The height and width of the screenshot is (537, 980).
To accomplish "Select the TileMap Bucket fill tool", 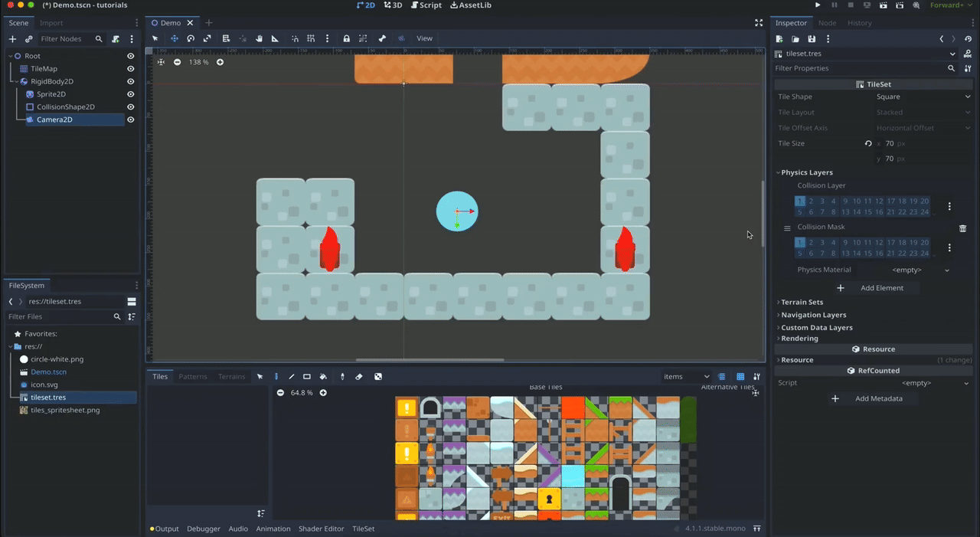I will [323, 376].
